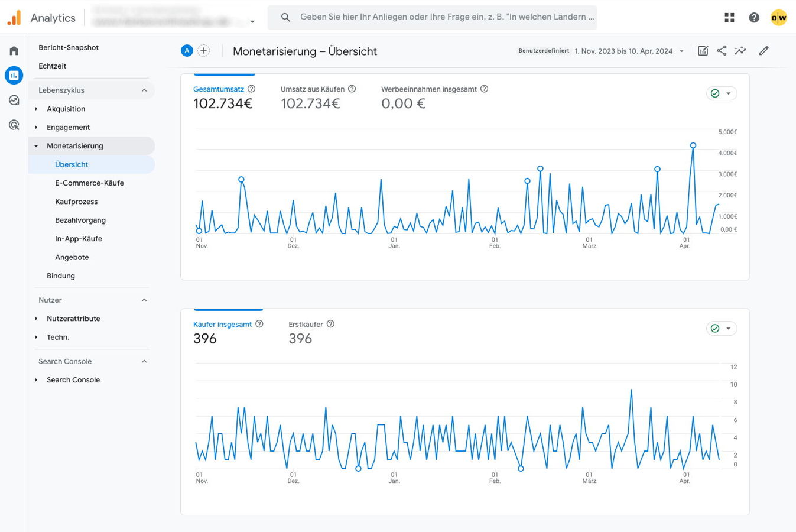Open the Explore icon in left rail
The height and width of the screenshot is (532, 796).
[x=14, y=100]
